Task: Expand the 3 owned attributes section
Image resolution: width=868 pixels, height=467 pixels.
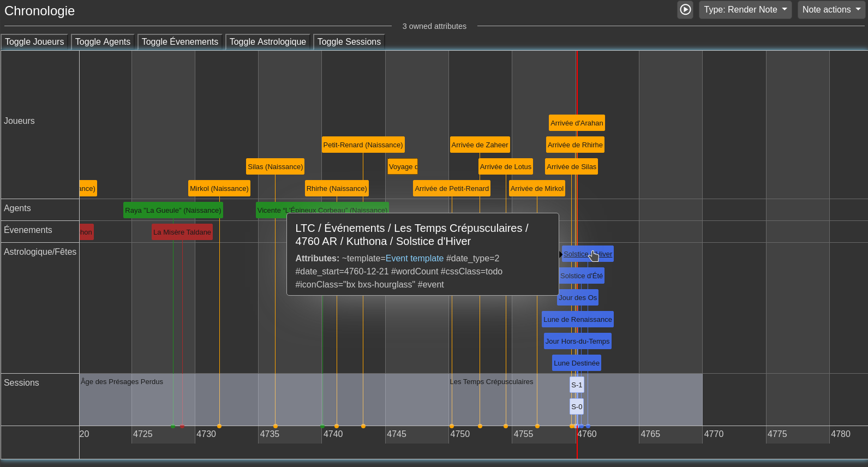Action: coord(434,26)
